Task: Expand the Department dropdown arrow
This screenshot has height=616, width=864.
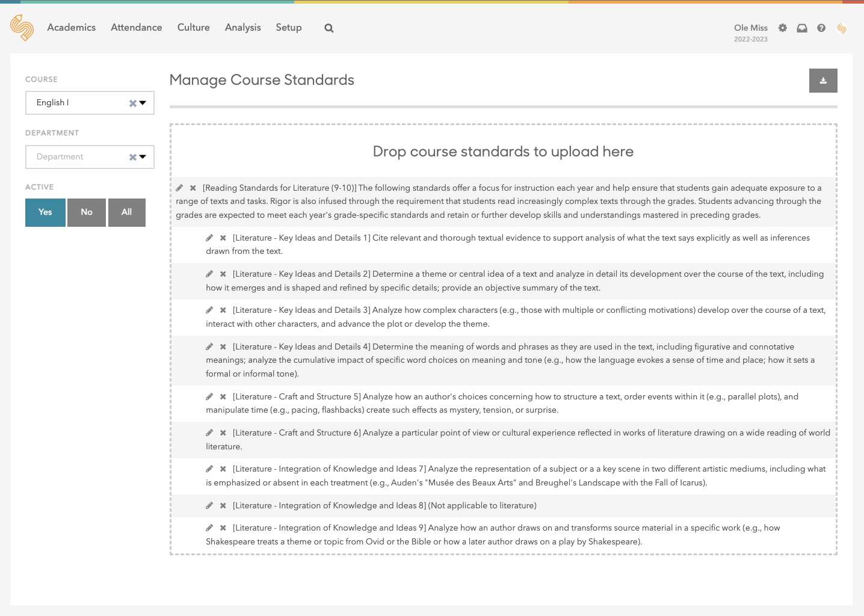Action: pos(143,157)
